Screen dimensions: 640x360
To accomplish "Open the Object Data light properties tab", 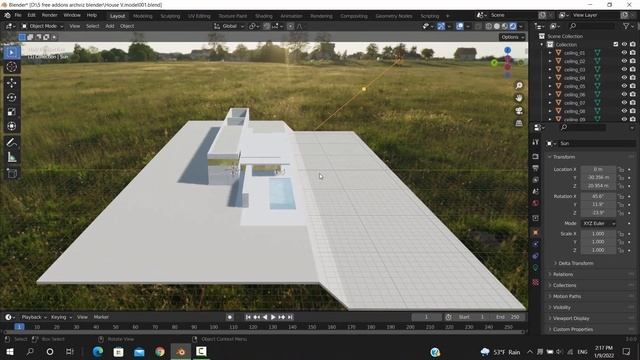I will (536, 268).
